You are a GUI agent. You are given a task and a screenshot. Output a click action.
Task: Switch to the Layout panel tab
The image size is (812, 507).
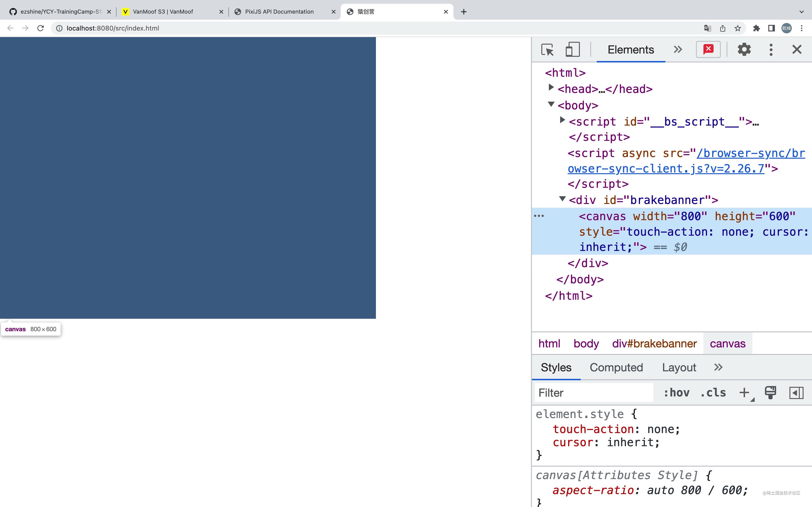click(x=679, y=367)
